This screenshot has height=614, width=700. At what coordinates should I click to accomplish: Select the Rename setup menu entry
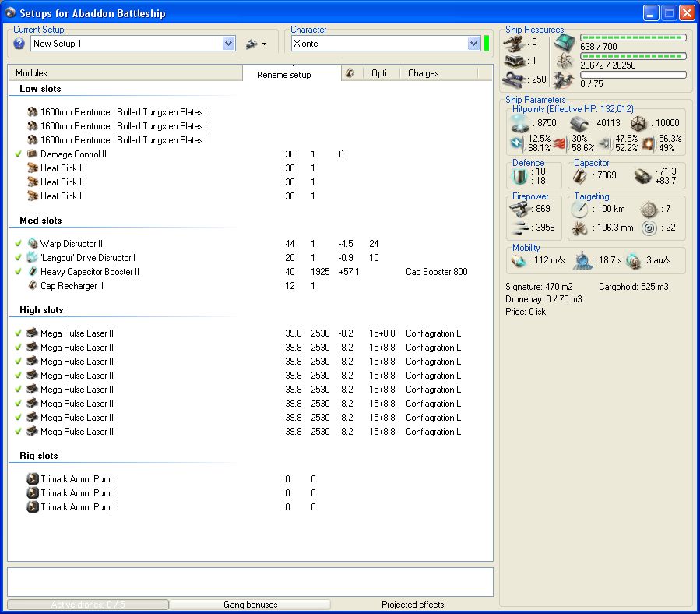click(284, 75)
